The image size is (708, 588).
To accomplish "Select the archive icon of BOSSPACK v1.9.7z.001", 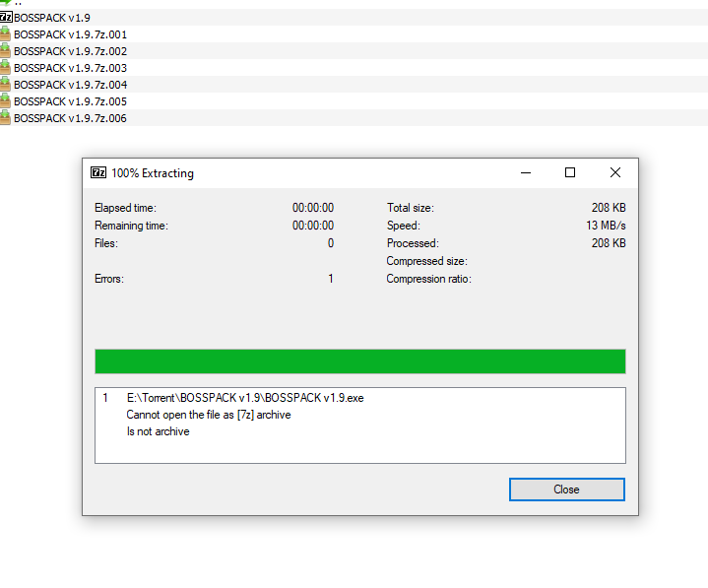I will [5, 34].
